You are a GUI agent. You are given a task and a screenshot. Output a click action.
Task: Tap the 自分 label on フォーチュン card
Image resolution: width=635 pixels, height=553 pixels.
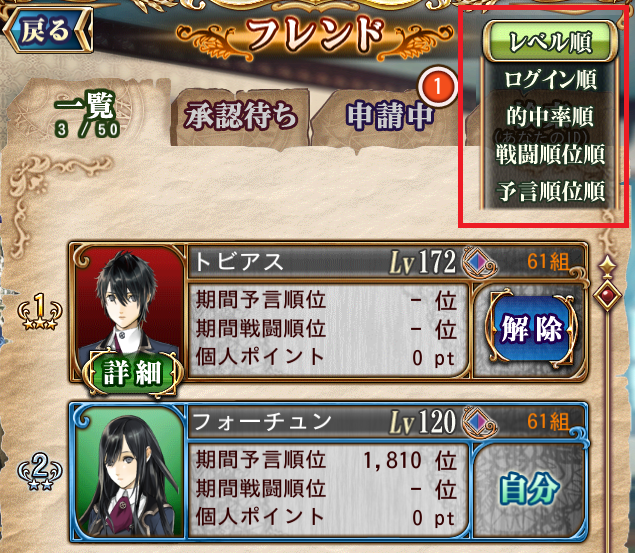pyautogui.click(x=530, y=490)
